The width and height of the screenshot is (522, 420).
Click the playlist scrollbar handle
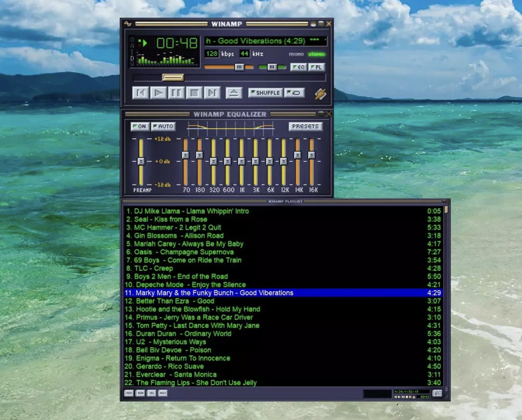[446, 210]
